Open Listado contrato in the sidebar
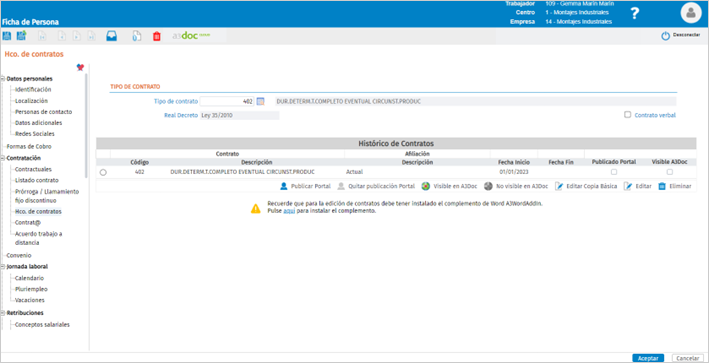 pos(37,180)
